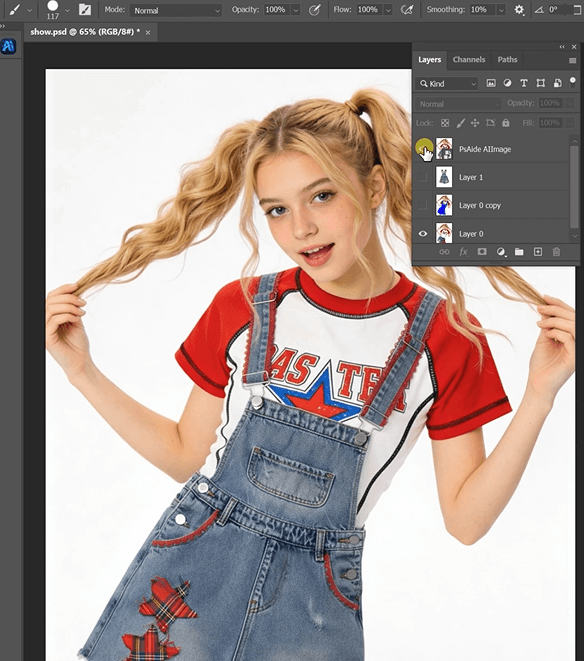Select the PsAide AIImage layer thumbnail
Screen dimensions: 584x661
pyautogui.click(x=444, y=149)
